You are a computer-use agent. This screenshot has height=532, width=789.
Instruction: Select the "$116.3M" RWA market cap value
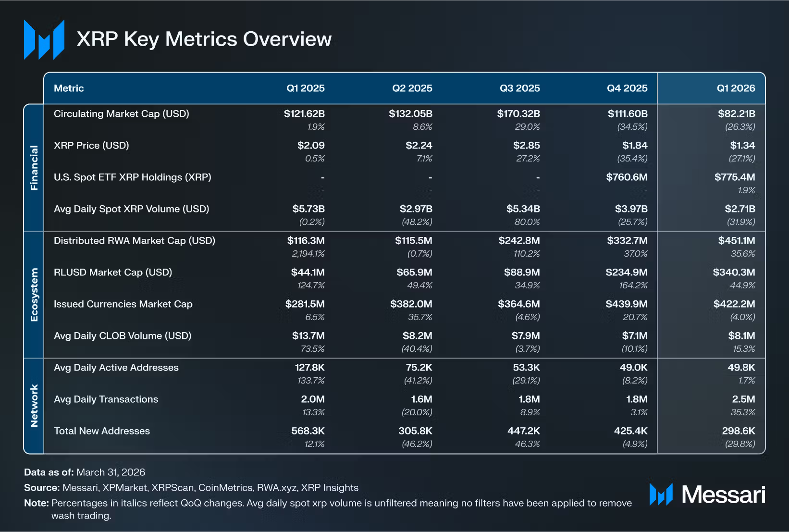point(306,241)
